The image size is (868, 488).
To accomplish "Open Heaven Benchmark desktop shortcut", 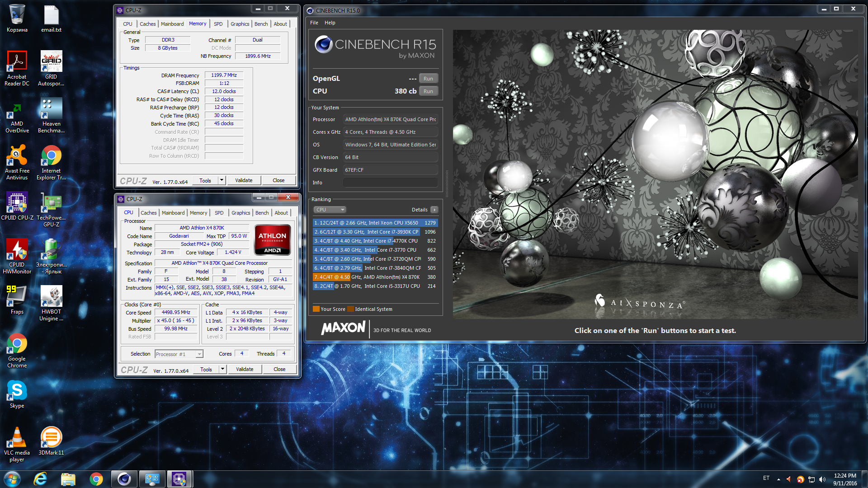I will click(x=51, y=116).
